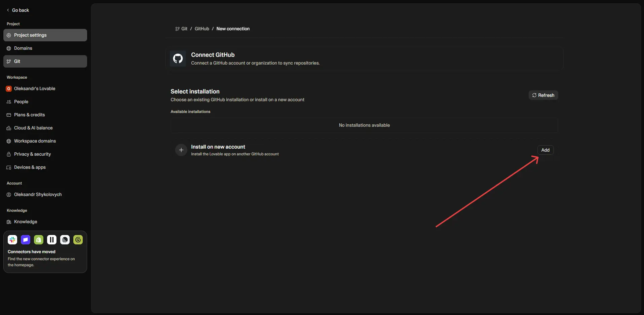The height and width of the screenshot is (315, 644).
Task: Click the Available installations label
Action: point(190,112)
